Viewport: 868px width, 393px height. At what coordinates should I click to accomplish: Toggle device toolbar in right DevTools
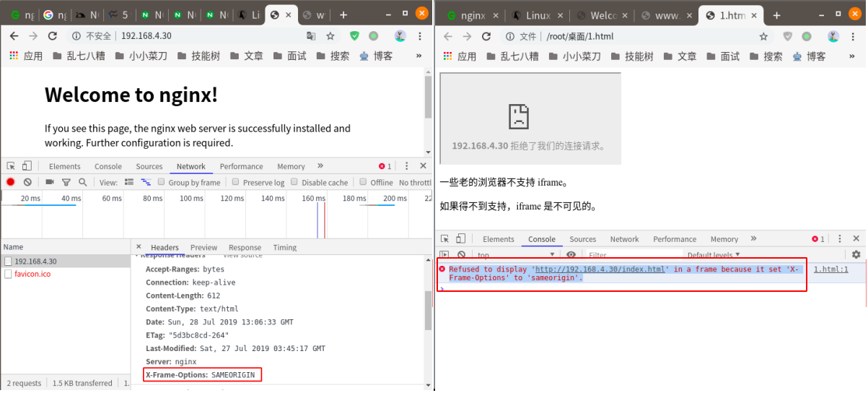click(x=461, y=239)
